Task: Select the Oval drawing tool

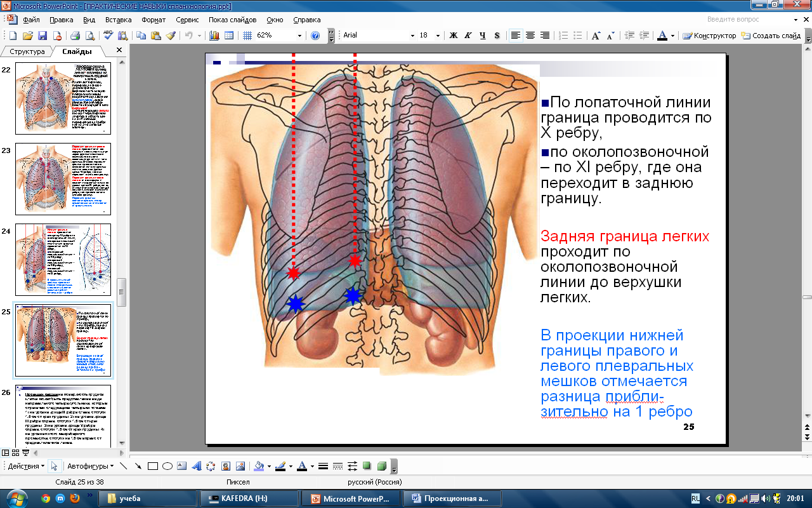Action: point(167,466)
